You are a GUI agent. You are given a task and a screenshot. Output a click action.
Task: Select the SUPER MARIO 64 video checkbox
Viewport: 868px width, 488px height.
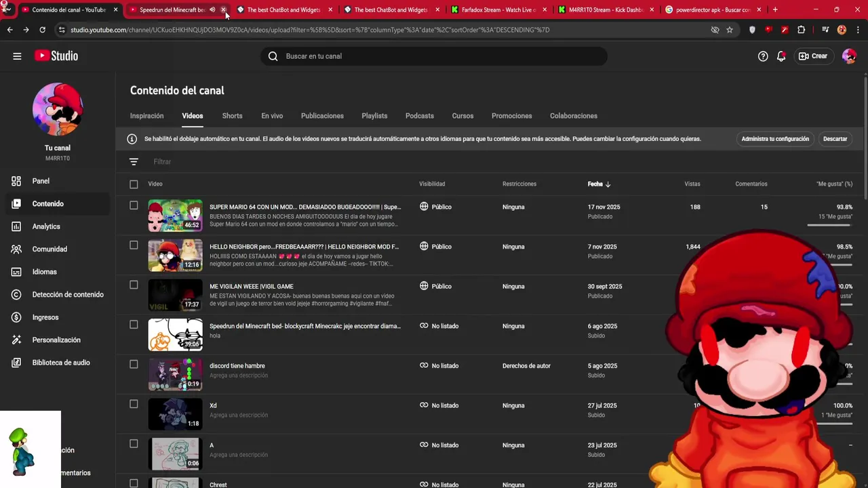134,205
